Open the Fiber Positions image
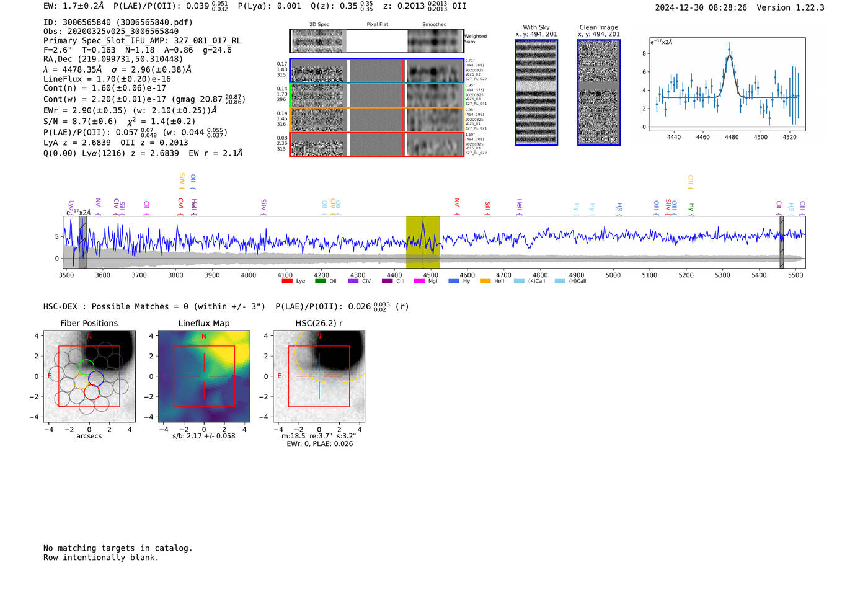The height and width of the screenshot is (591, 868). [x=89, y=376]
